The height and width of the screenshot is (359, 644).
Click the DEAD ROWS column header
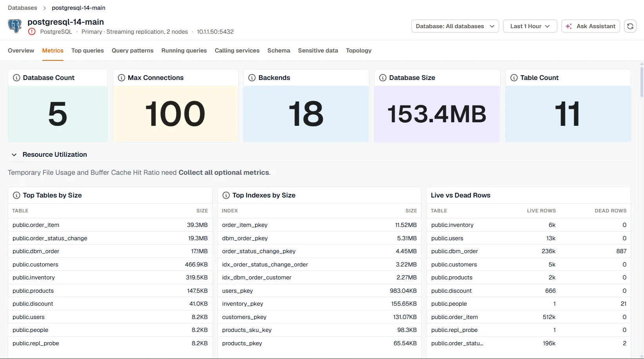click(x=610, y=211)
